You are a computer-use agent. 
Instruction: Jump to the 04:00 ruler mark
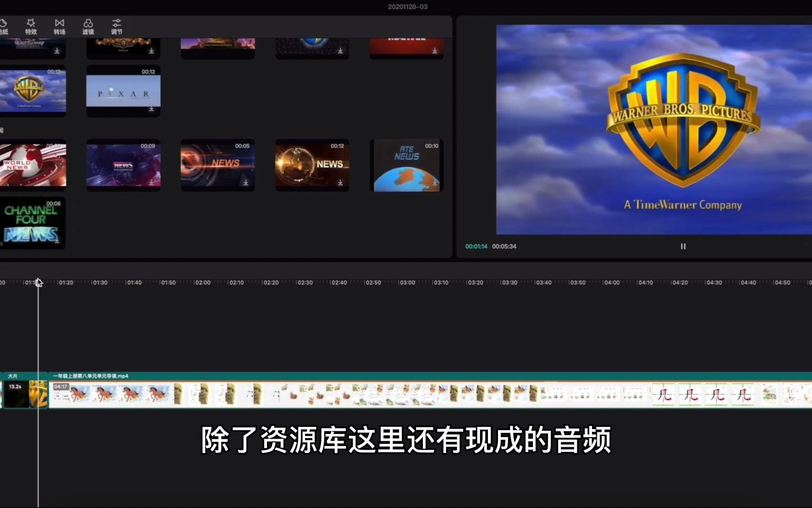pyautogui.click(x=612, y=283)
